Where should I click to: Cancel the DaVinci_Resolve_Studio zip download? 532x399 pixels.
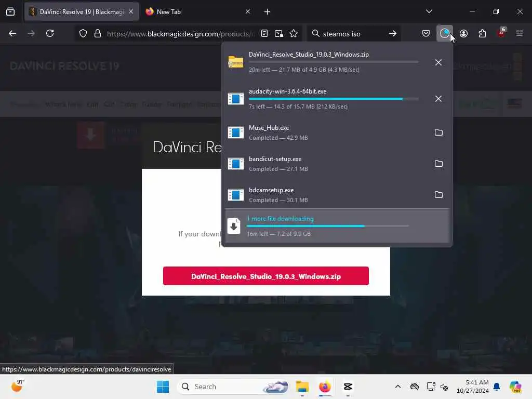point(438,62)
